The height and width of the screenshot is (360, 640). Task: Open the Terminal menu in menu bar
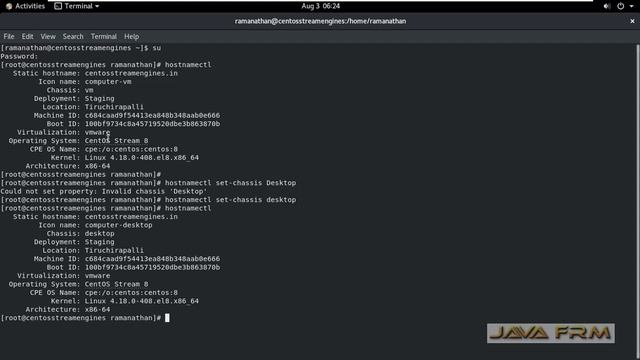[x=103, y=36]
